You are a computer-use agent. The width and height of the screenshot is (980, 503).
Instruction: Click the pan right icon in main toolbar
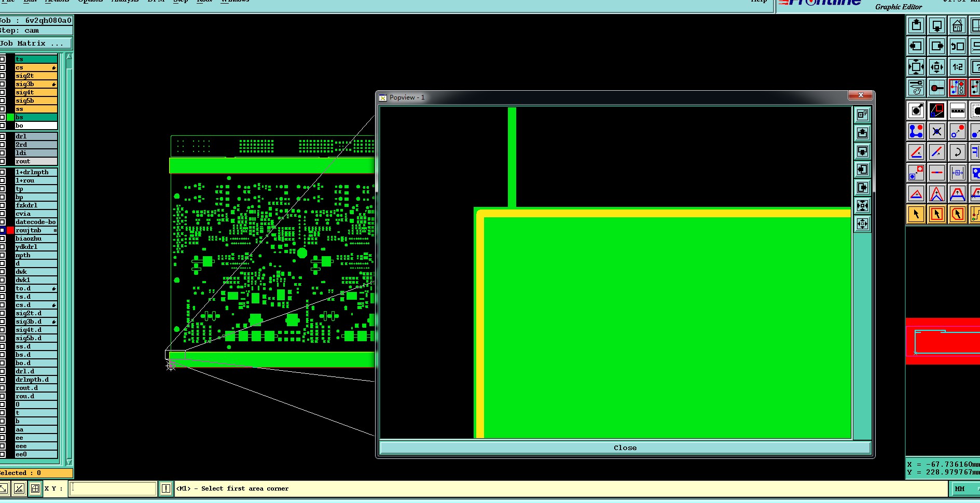[x=937, y=46]
